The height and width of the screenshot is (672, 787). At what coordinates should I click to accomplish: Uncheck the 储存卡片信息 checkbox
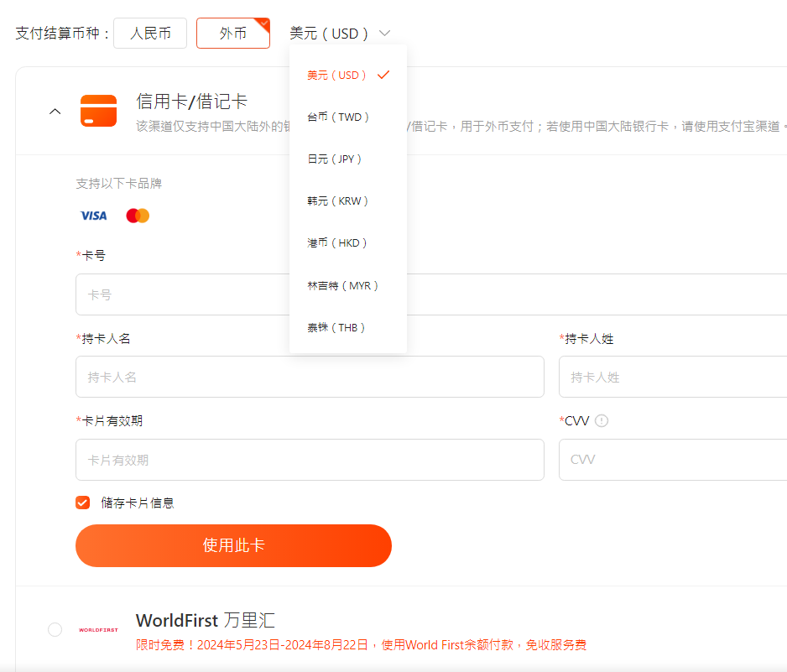[x=83, y=503]
